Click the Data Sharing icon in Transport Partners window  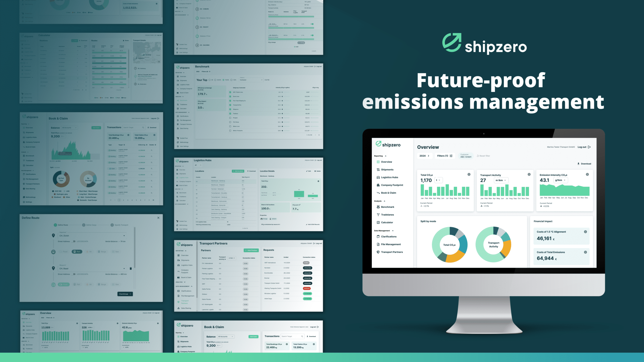click(178, 308)
